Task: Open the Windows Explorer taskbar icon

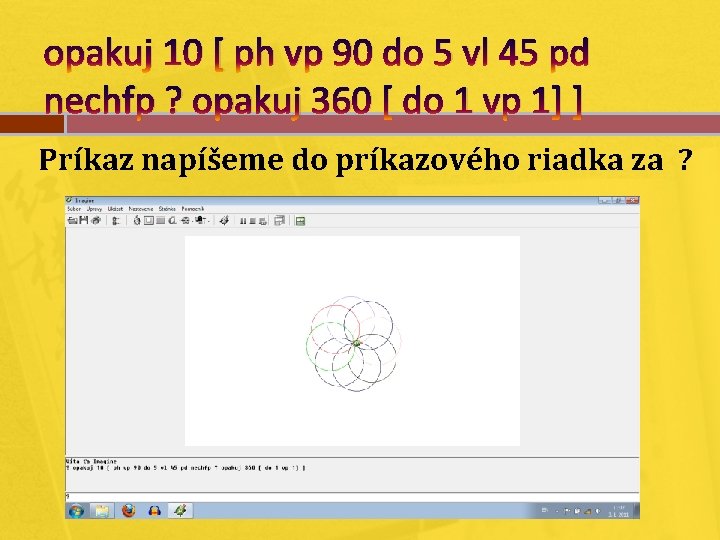Action: click(102, 511)
